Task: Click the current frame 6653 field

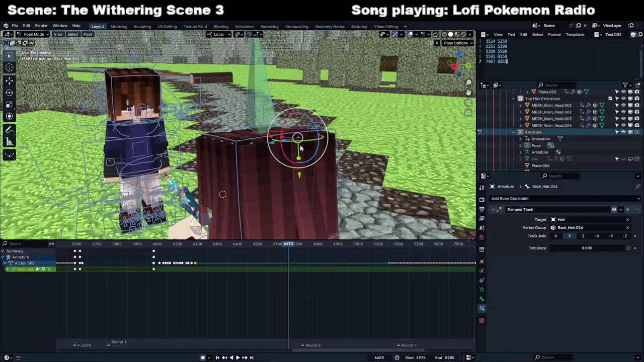Action: [379, 357]
